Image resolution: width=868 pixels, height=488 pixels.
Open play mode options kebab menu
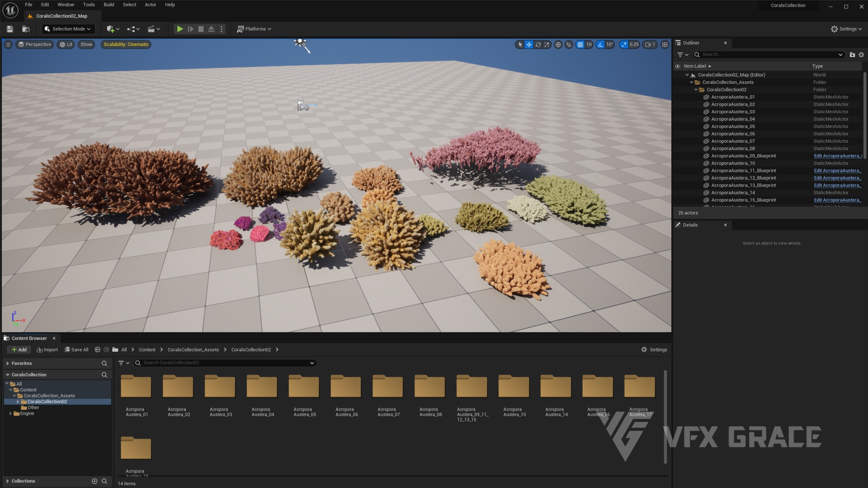click(222, 29)
